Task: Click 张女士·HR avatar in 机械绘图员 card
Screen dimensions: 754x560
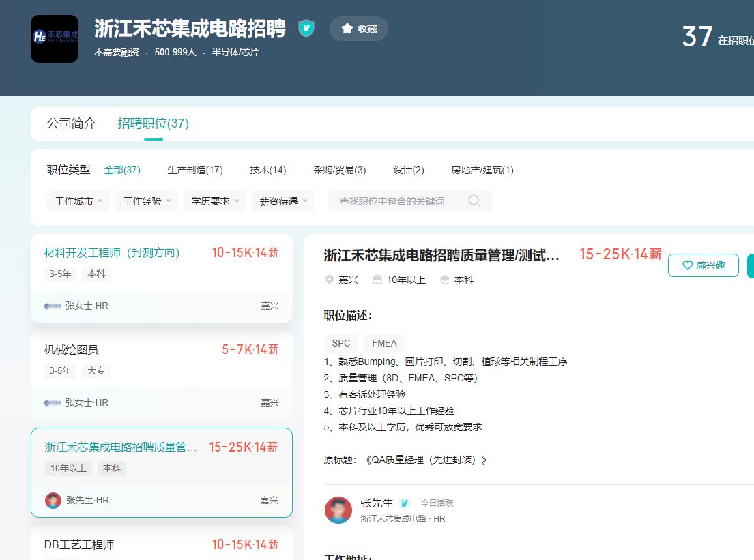Action: [53, 403]
